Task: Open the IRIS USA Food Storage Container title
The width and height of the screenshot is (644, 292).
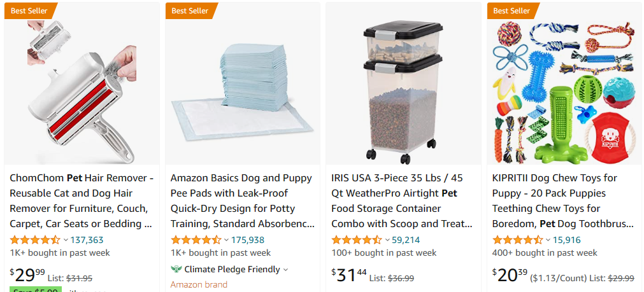Action: point(402,200)
